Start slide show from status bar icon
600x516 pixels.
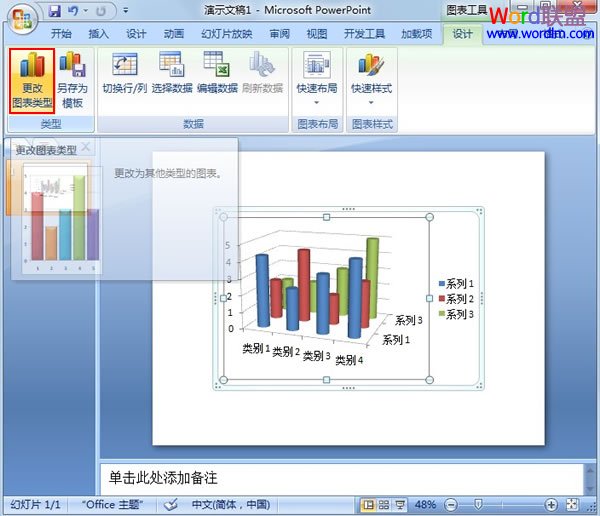[400, 505]
